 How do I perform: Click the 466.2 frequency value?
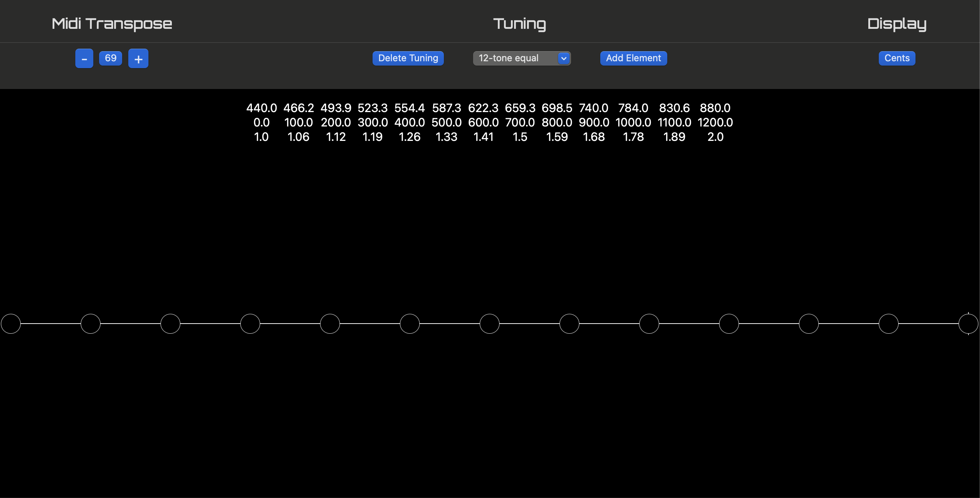(299, 108)
